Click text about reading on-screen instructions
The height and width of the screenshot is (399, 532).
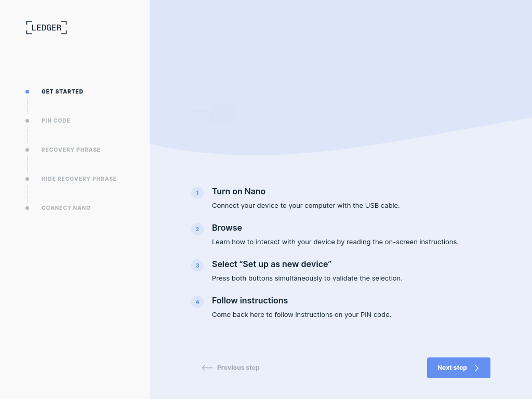click(x=335, y=242)
